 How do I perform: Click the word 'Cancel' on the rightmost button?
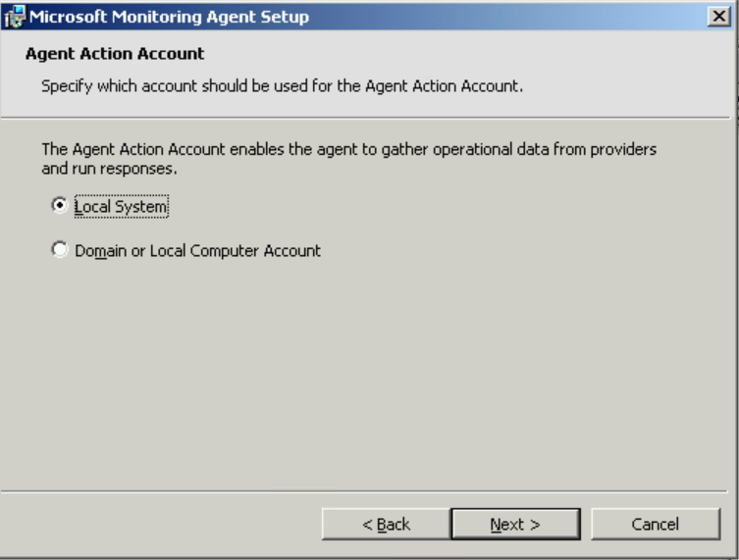pyautogui.click(x=656, y=525)
